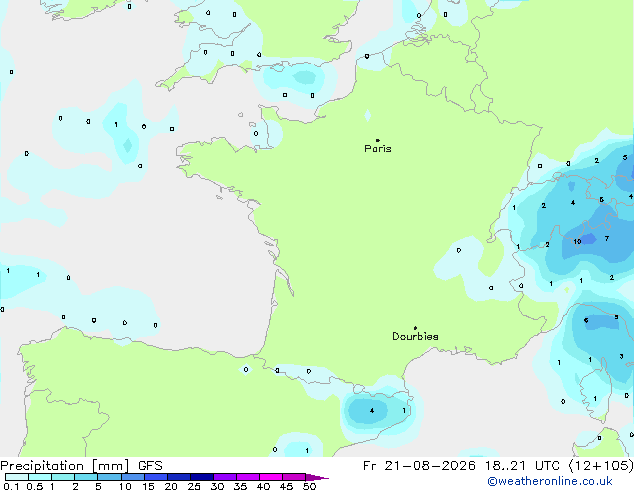This screenshot has width=634, height=490.
Task: Click the Dourbies location dot marker
Action: pyautogui.click(x=415, y=328)
